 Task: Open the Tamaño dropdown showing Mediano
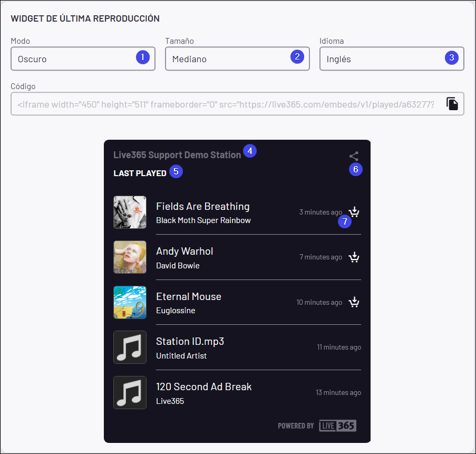(237, 59)
